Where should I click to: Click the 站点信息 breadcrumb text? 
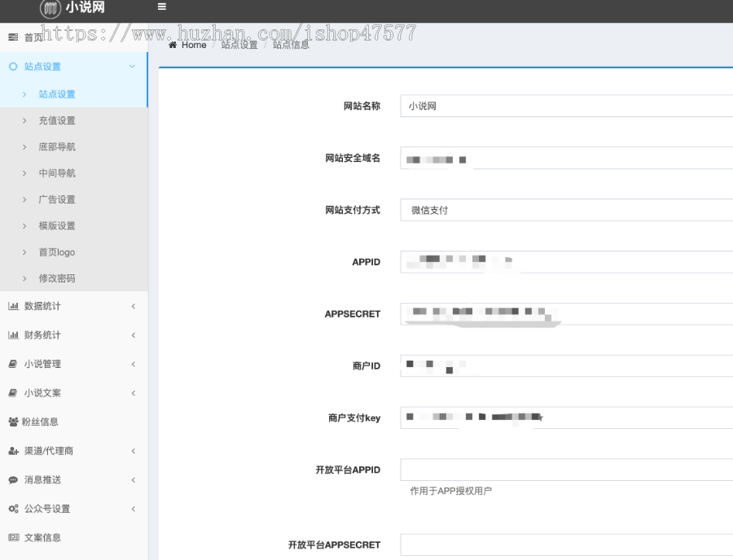click(x=291, y=45)
